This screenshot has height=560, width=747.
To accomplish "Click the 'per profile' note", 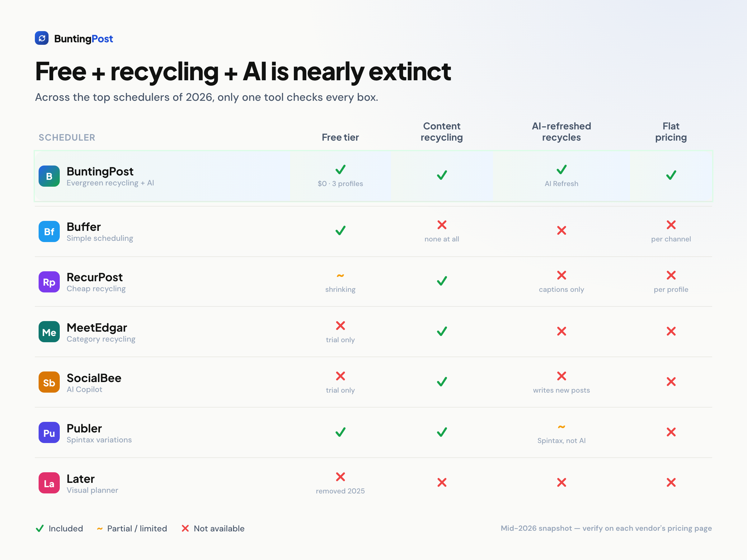I will tap(671, 289).
